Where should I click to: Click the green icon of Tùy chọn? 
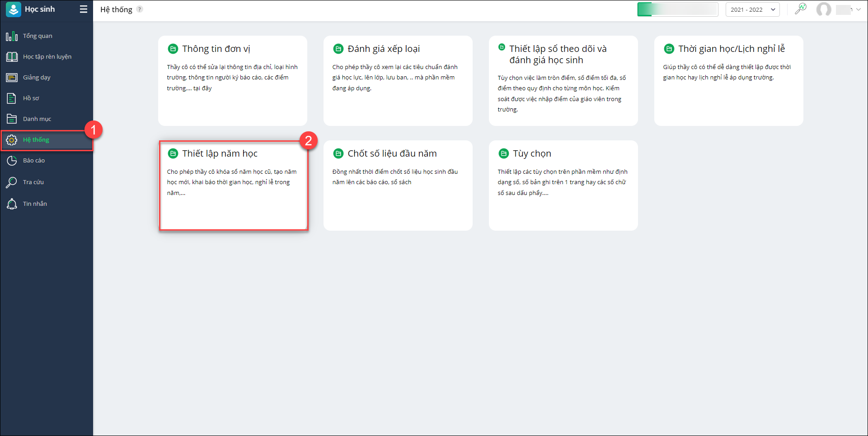coord(503,153)
